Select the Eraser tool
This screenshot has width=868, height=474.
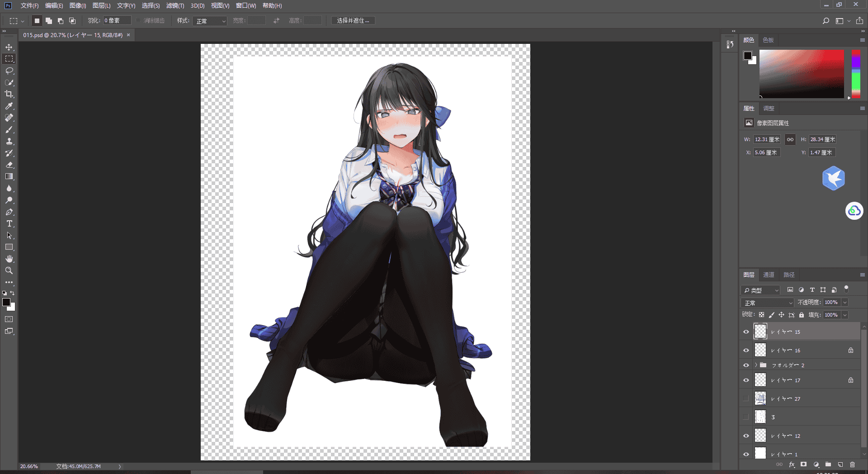[x=9, y=165]
